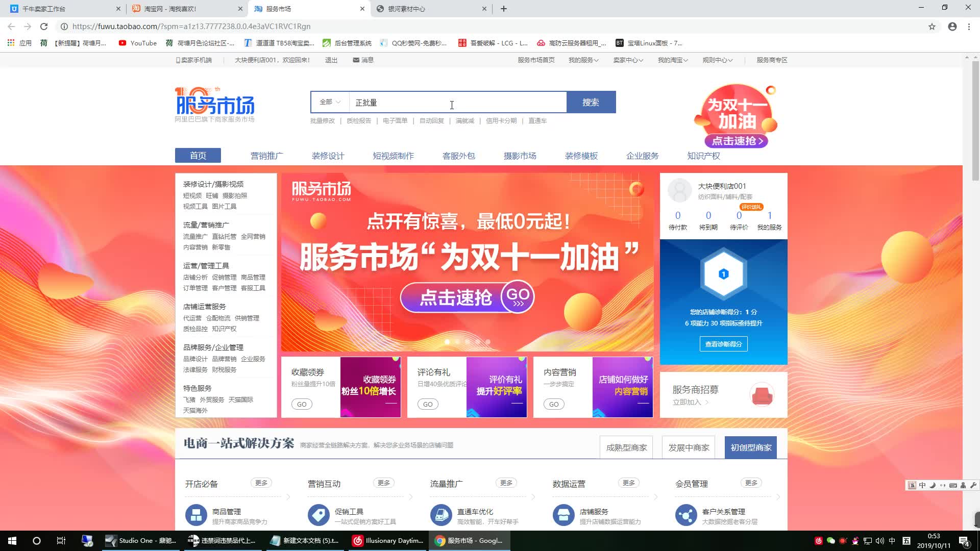Click the 查看诊断得分 button

[x=723, y=344]
